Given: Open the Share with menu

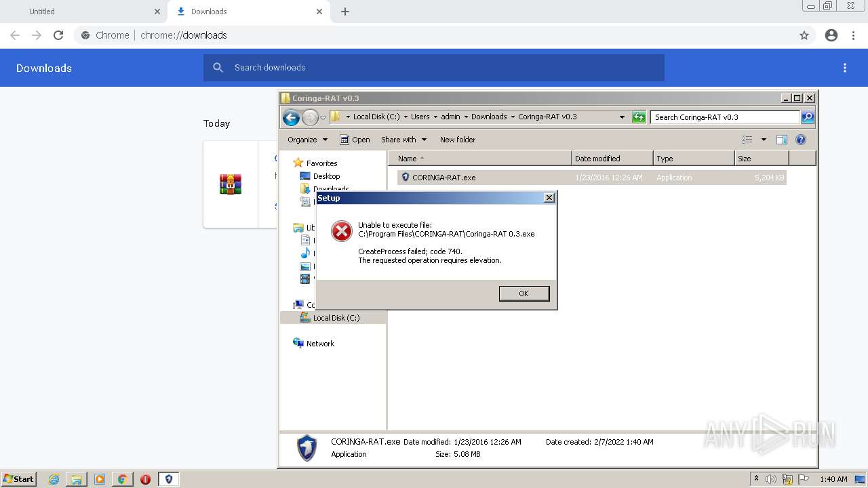Looking at the screenshot, I should 404,140.
